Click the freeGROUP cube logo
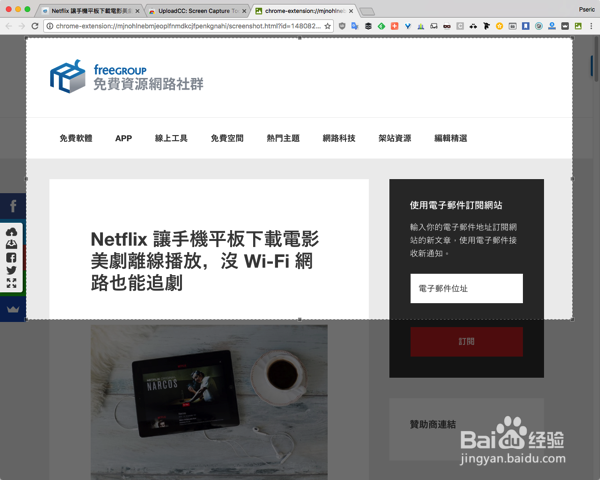Image resolution: width=600 pixels, height=480 pixels. tap(68, 76)
